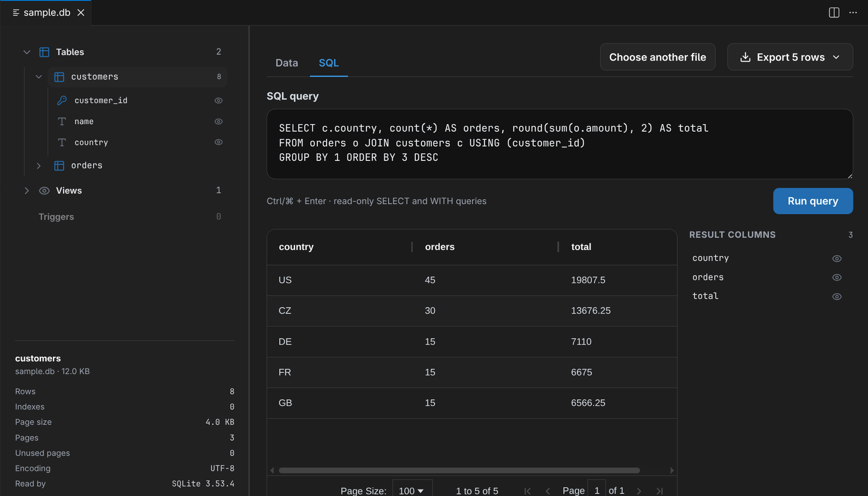
Task: Click the page number input field
Action: point(596,490)
